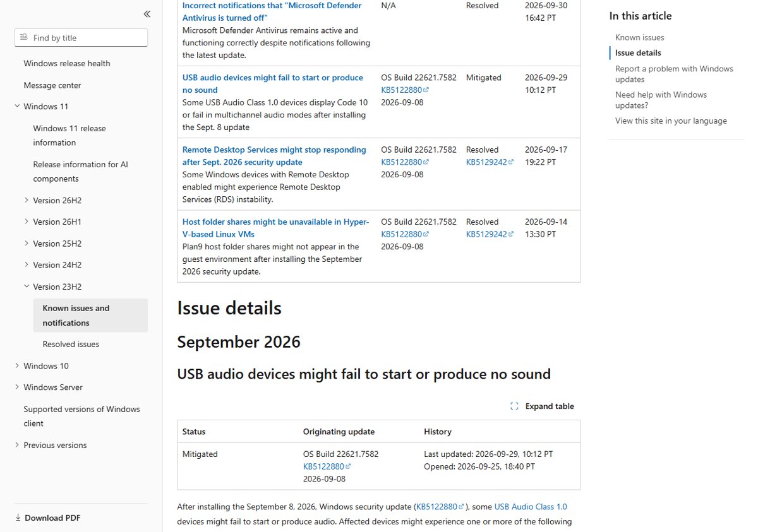Click 'Opened: 2026-09-25, 18:40 PT' text

479,467
